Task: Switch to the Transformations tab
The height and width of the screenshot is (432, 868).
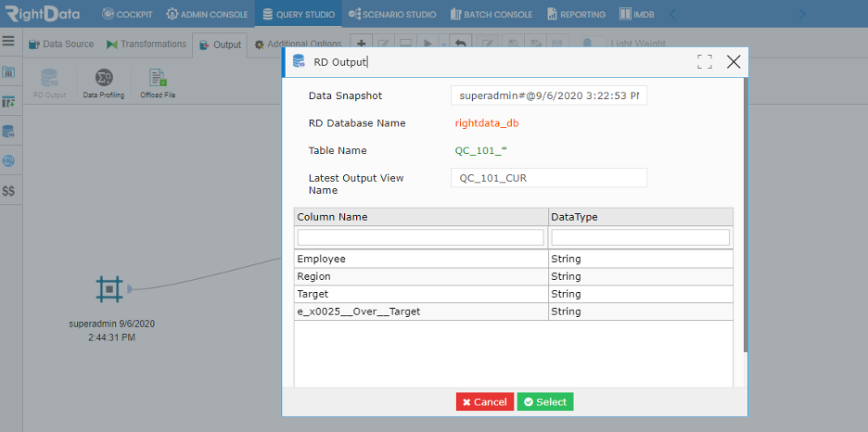Action: click(x=147, y=44)
